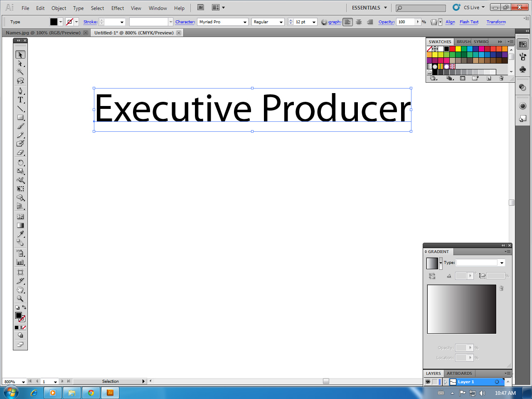Viewport: 532px width, 399px height.
Task: Delete swatch using the trash icon
Action: click(502, 78)
